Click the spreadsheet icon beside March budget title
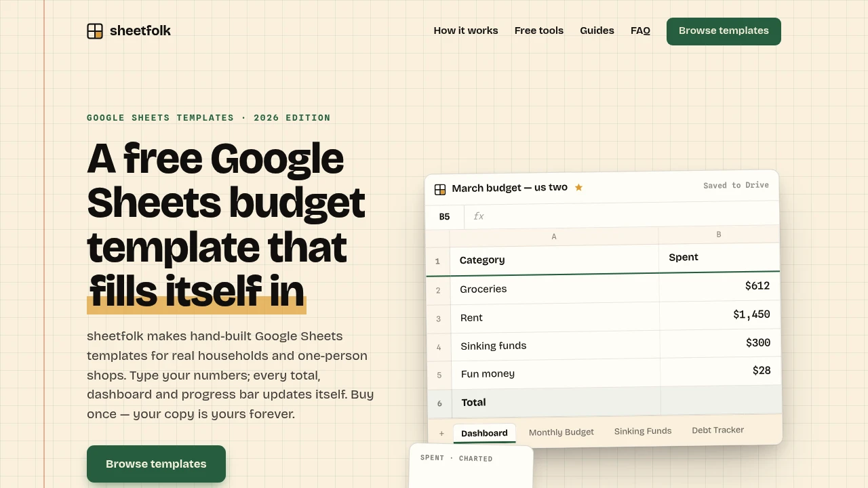 (440, 190)
